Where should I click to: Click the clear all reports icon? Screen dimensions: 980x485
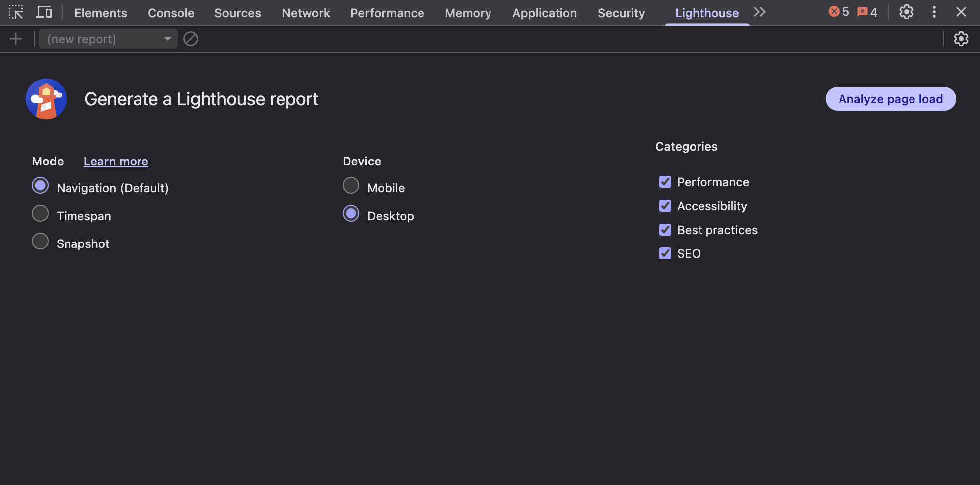[x=191, y=39]
